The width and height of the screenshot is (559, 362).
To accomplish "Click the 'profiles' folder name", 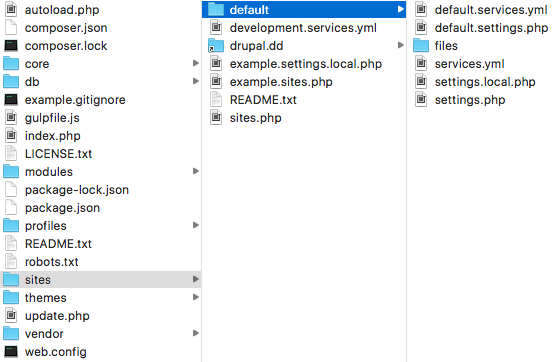I will [46, 226].
